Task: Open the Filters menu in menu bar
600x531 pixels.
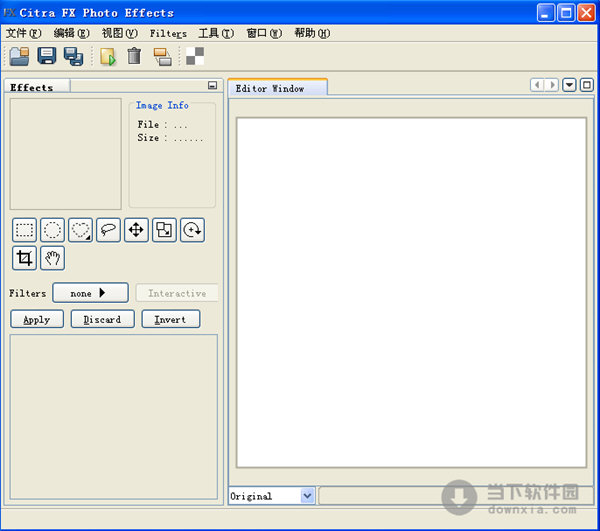Action: pos(168,34)
